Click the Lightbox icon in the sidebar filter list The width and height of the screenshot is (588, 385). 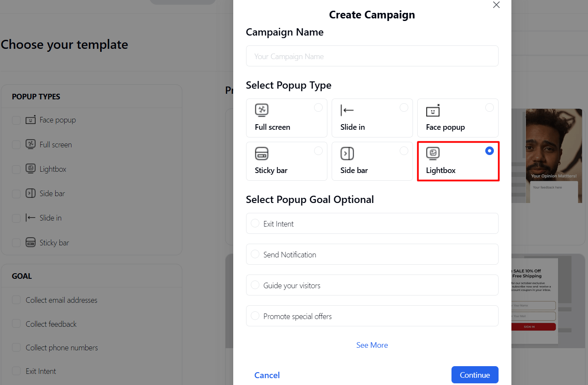tap(30, 169)
